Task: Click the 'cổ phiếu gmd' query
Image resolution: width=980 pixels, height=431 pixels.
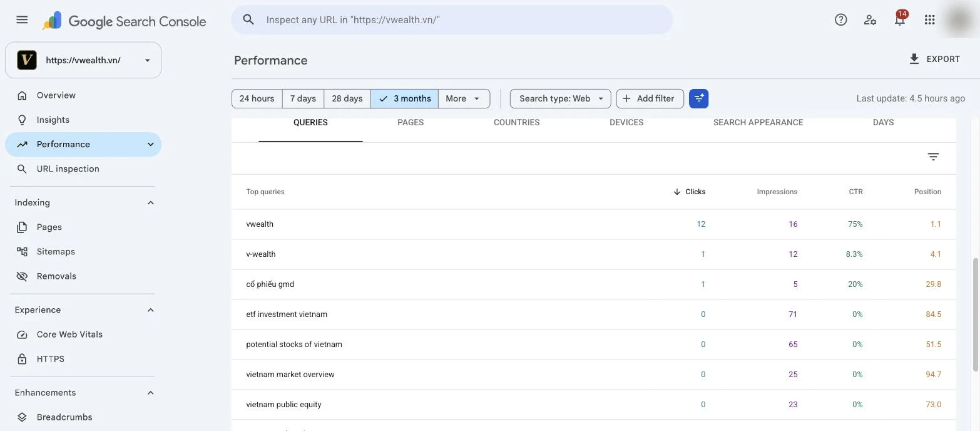Action: (270, 284)
